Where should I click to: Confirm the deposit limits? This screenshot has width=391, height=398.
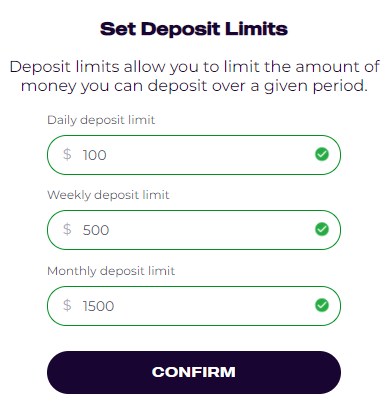click(x=194, y=372)
